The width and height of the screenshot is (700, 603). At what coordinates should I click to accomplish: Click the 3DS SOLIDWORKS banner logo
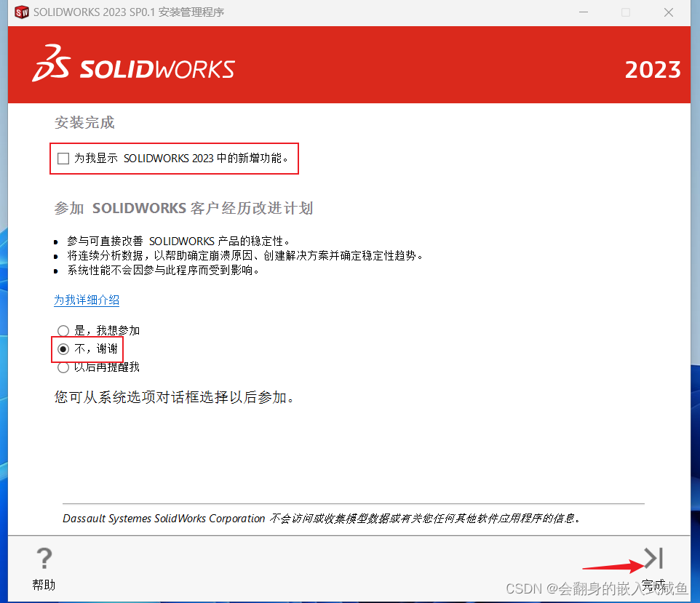(x=133, y=64)
